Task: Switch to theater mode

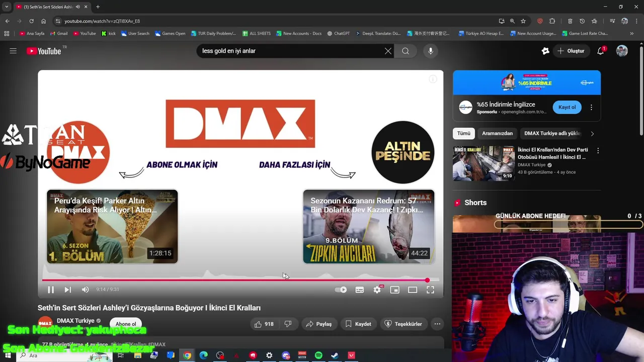Action: pos(413,290)
